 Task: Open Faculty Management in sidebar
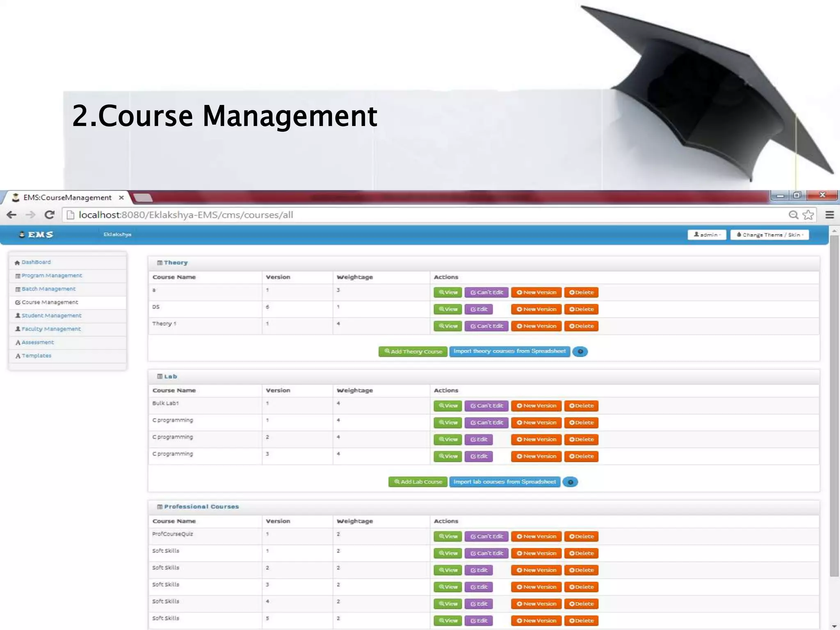point(68,329)
